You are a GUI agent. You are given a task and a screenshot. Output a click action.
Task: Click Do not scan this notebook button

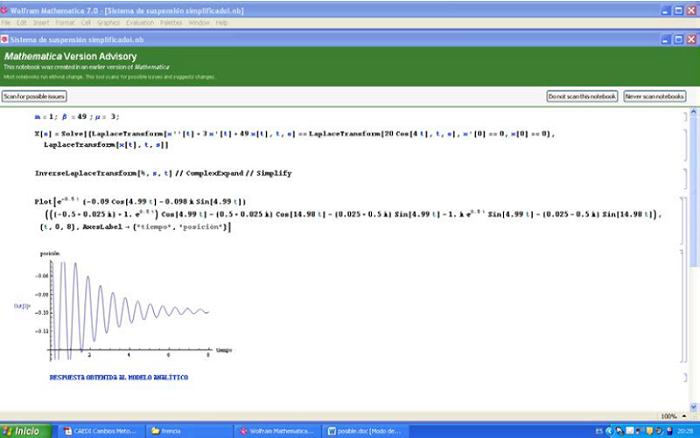582,96
